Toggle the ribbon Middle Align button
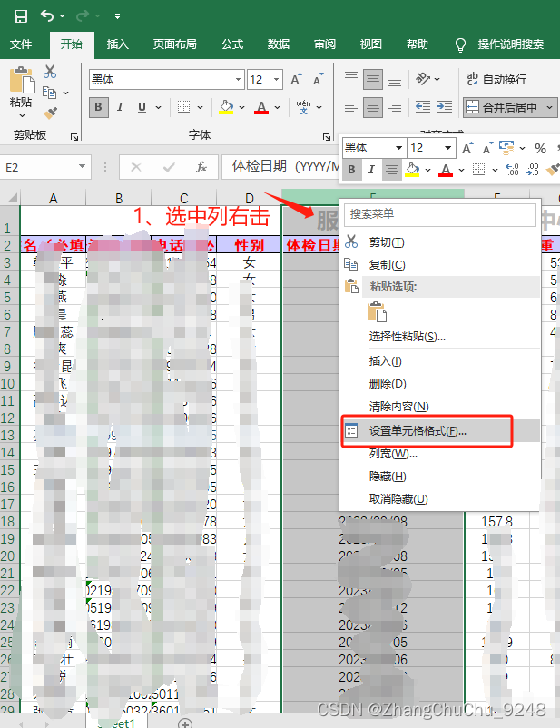Screen dimensions: 560x728 (x=373, y=79)
